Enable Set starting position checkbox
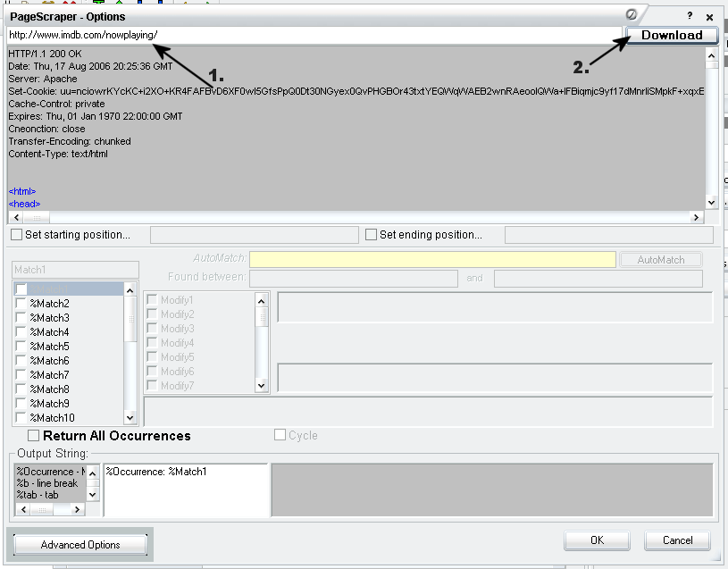 pyautogui.click(x=16, y=234)
